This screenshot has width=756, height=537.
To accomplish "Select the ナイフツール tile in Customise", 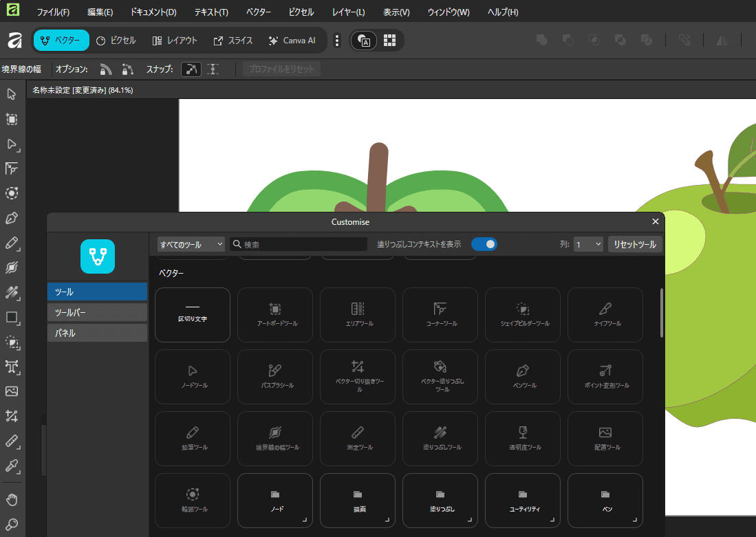I will pyautogui.click(x=605, y=315).
